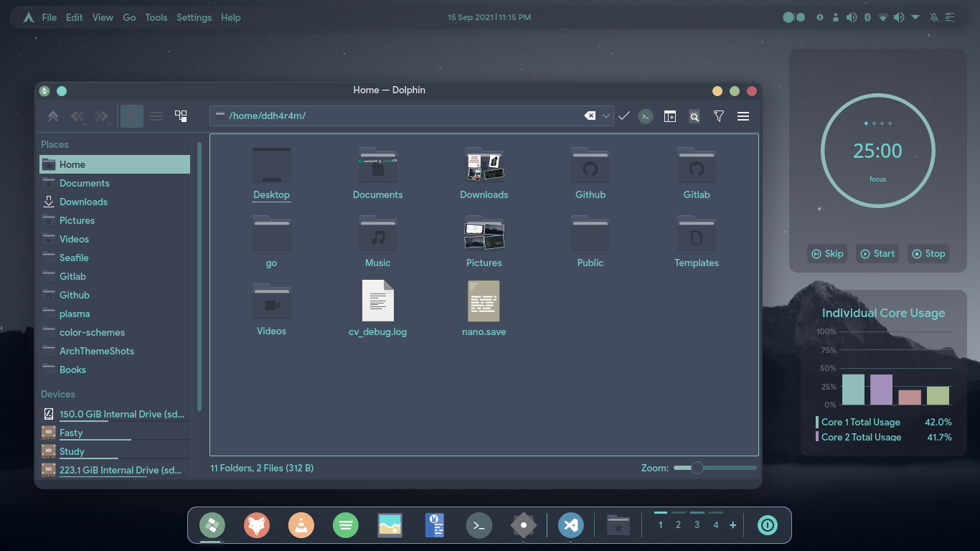Open Books in Places sidebar
This screenshot has width=980, height=551.
point(115,369)
